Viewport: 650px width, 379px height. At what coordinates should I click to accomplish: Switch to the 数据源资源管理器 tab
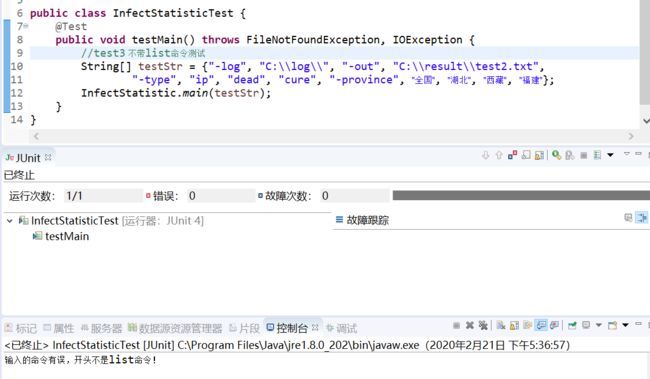175,328
